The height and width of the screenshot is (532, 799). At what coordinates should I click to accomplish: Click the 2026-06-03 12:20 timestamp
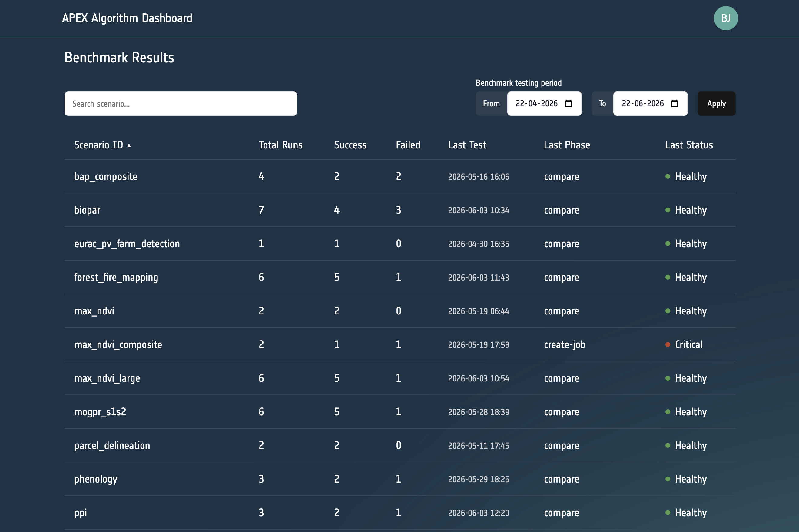[479, 512]
